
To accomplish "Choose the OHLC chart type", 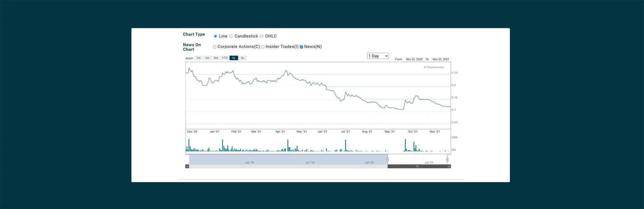I will 262,36.
